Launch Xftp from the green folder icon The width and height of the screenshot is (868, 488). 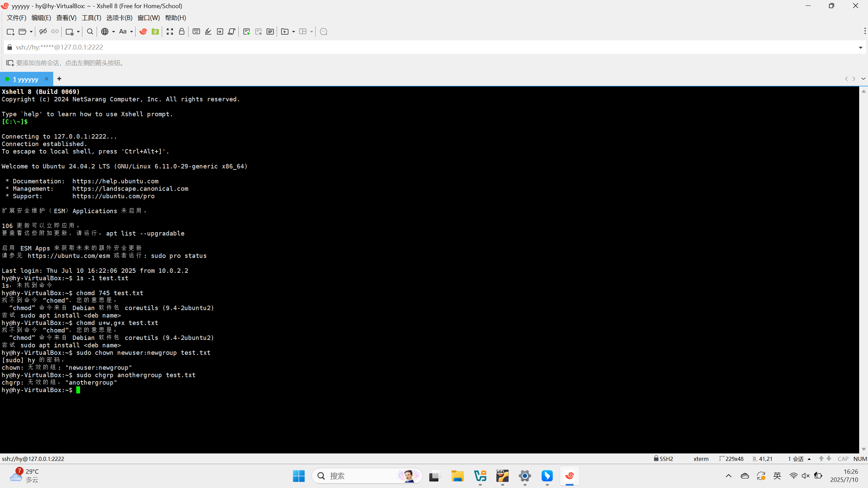point(155,32)
